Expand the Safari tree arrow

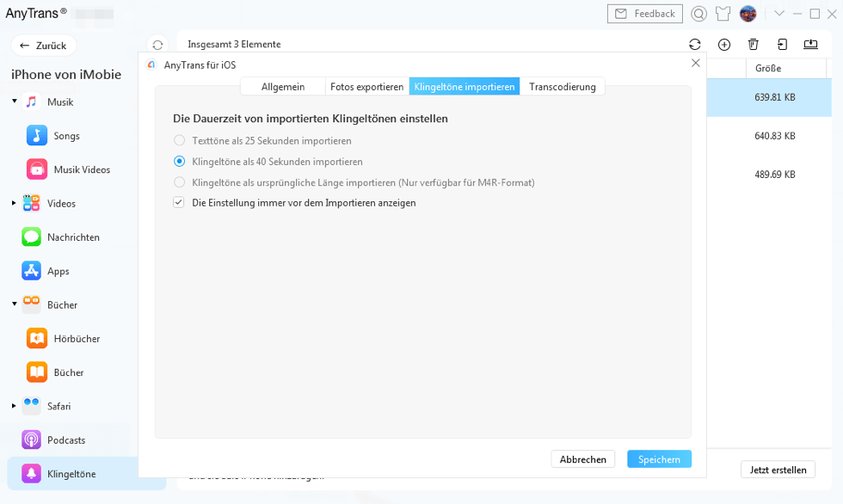(x=14, y=406)
